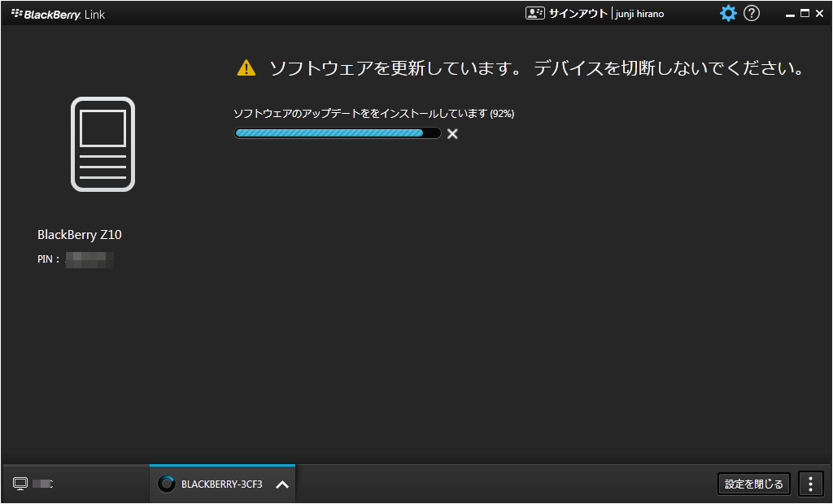This screenshot has width=833, height=504.
Task: Select the BLACKBERRY-3CF3 device tab
Action: tap(222, 484)
